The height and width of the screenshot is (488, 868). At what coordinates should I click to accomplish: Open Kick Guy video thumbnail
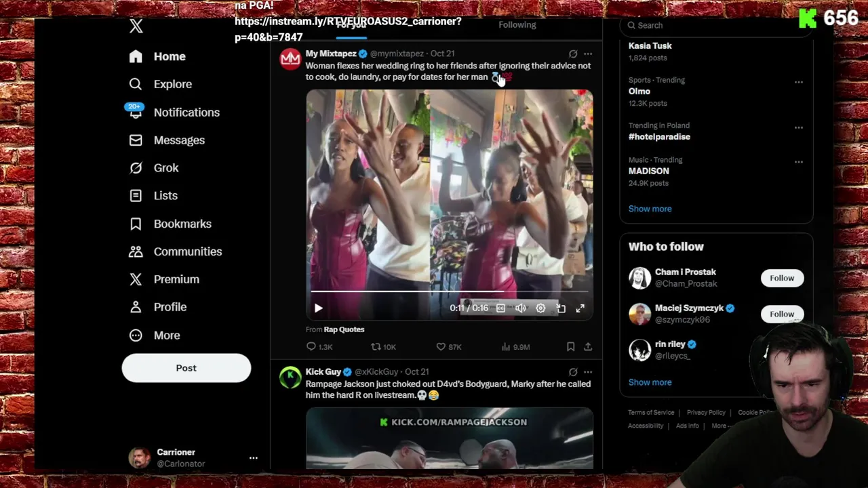tap(449, 439)
